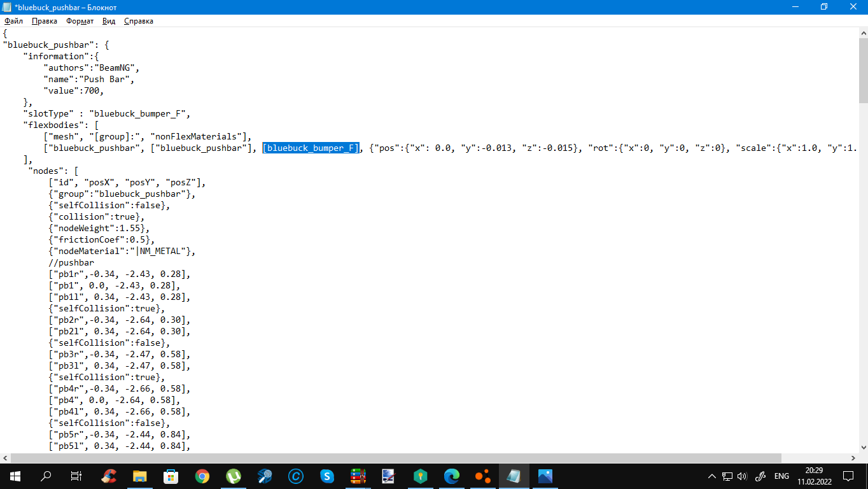Click the {"group":"bluebuck_pushbar"} line
Screen dimensions: 868x489
[x=122, y=194]
